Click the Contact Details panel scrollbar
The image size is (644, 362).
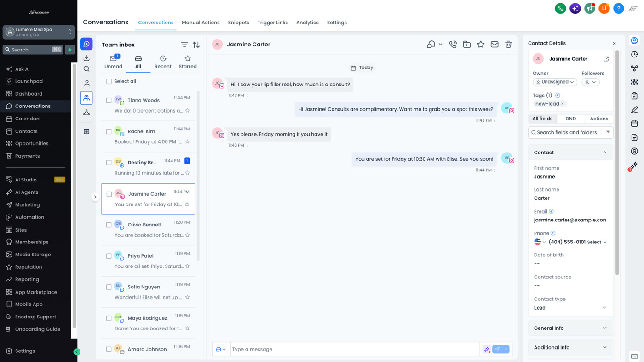617,163
